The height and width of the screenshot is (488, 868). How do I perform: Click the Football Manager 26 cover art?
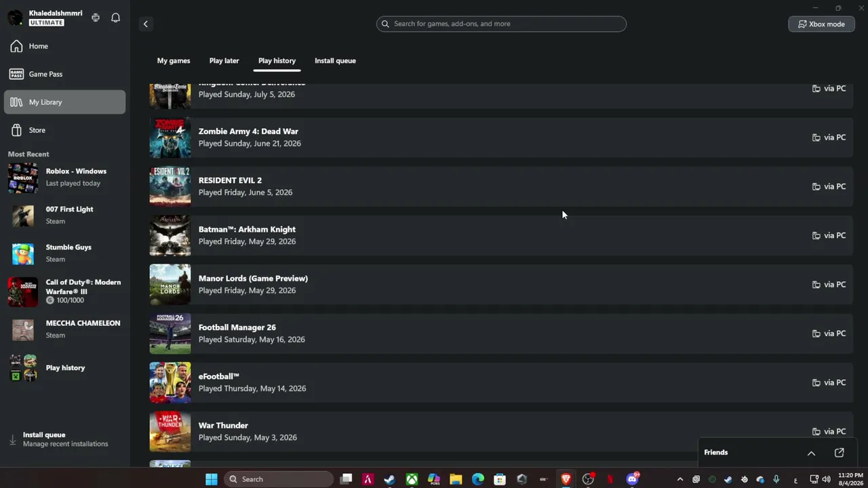pos(170,333)
